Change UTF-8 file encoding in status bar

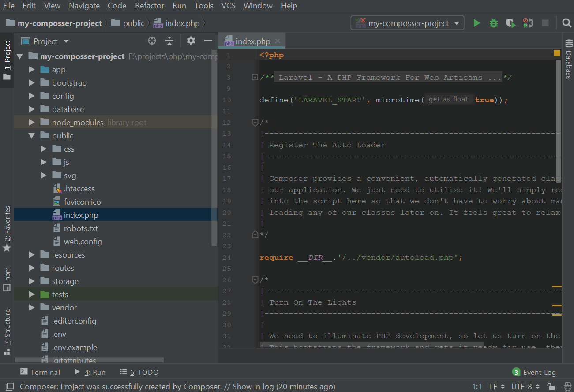tap(525, 387)
